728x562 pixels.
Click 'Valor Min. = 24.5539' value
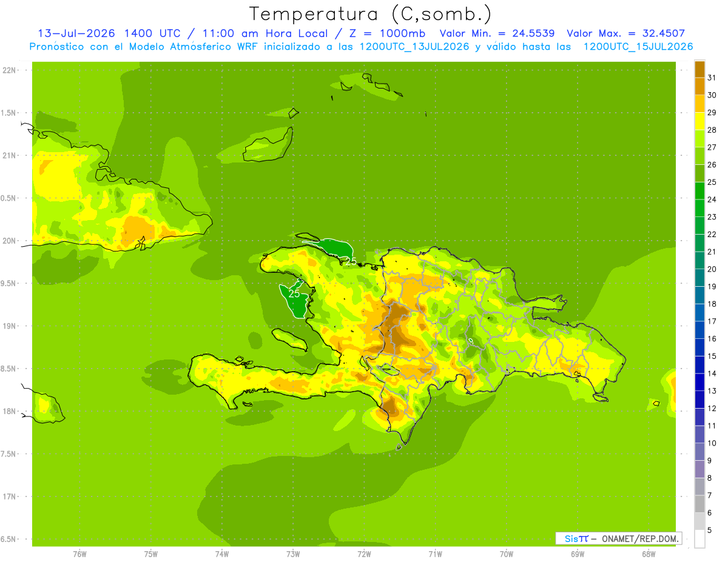tap(497, 33)
